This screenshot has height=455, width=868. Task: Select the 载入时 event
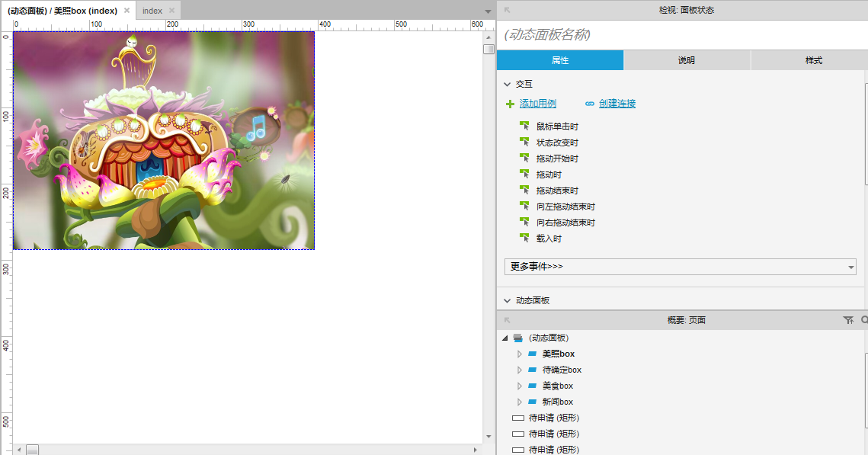point(549,239)
